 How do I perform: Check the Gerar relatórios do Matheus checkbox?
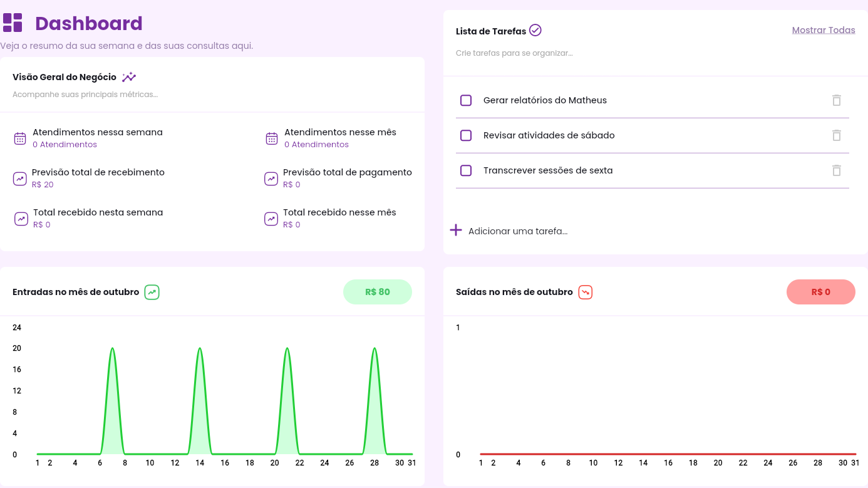click(x=466, y=100)
